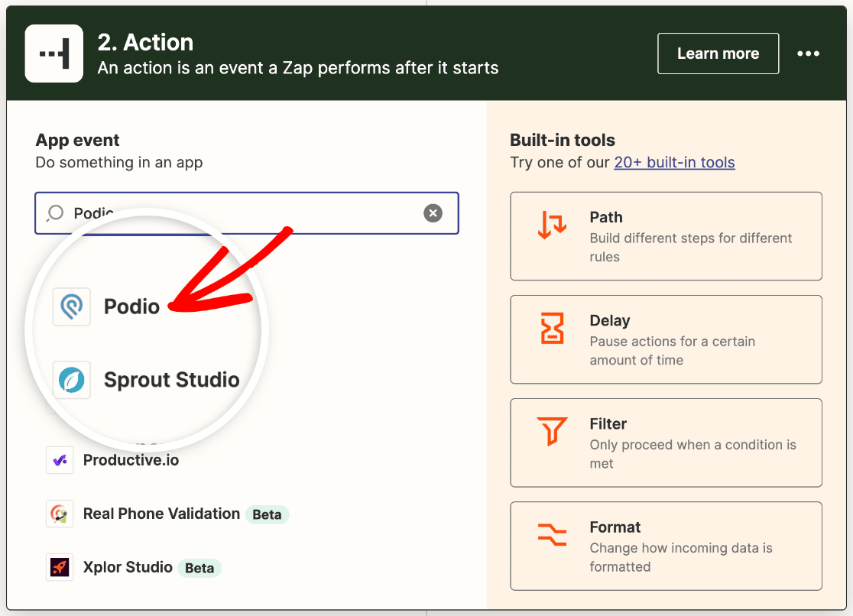Open the three-dot more options menu
Screen dimensions: 853x616
[808, 53]
